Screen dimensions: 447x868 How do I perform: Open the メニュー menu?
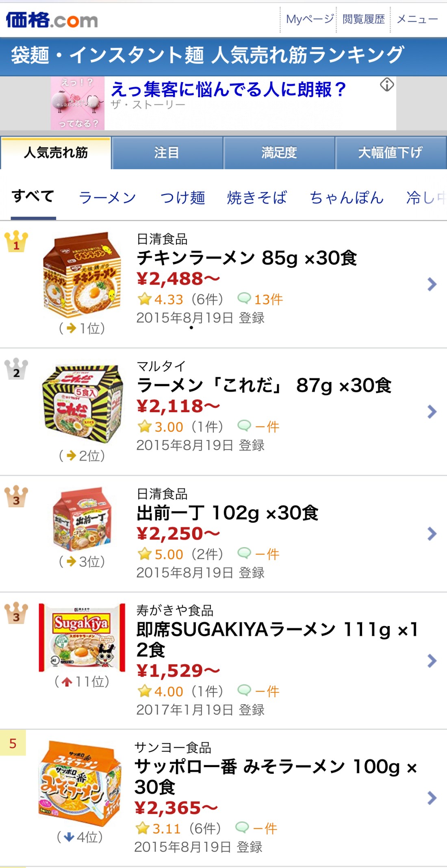tap(417, 19)
